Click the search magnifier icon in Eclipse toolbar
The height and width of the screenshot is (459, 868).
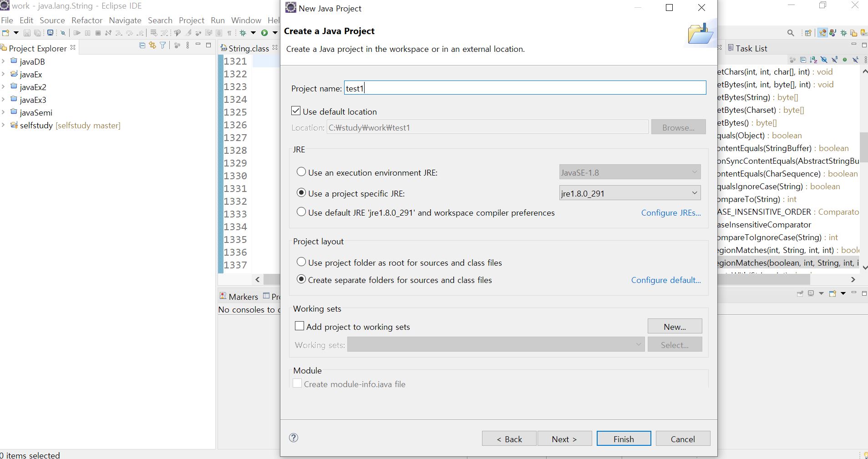[791, 33]
